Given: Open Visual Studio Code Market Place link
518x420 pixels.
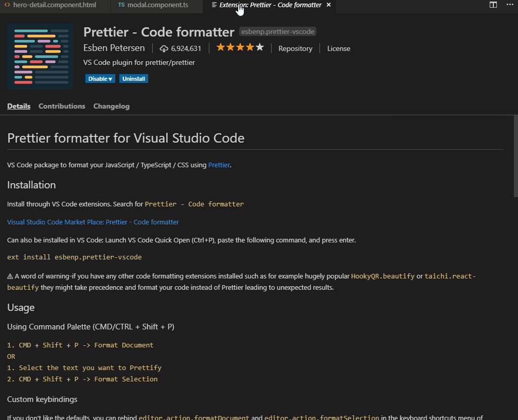Looking at the screenshot, I should coord(93,222).
